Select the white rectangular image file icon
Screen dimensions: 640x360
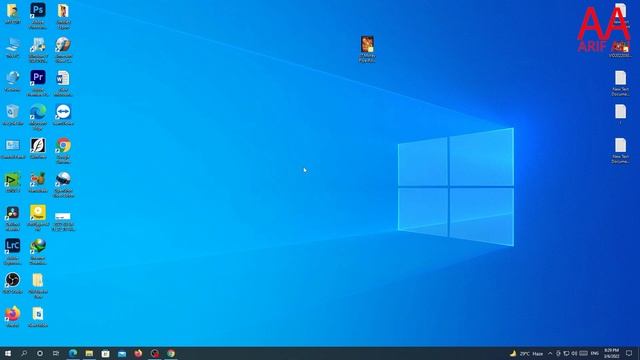[63, 221]
